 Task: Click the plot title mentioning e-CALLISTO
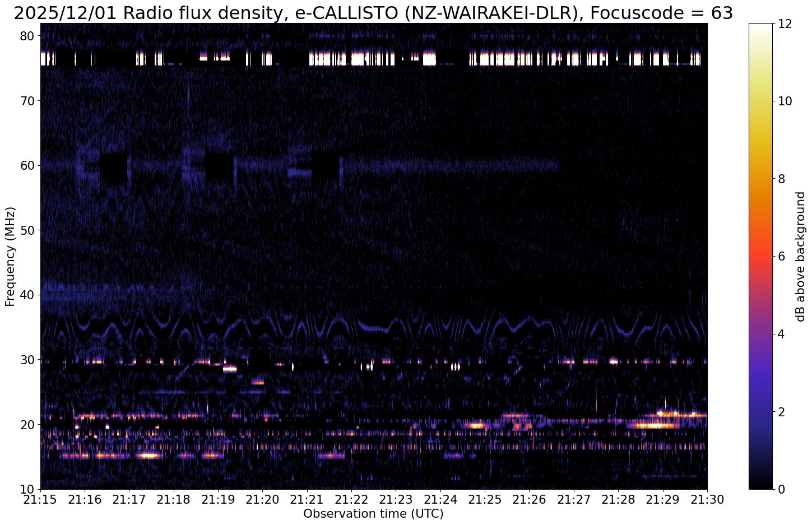[x=373, y=12]
